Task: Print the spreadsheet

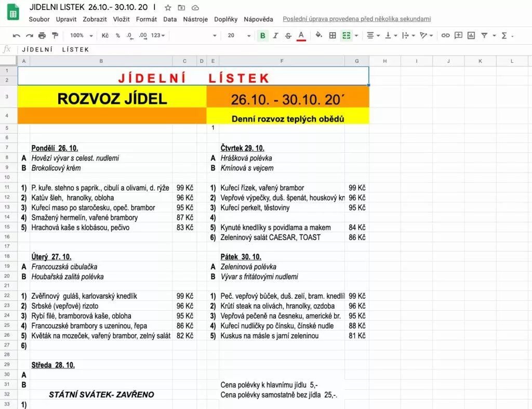Action: click(x=42, y=35)
